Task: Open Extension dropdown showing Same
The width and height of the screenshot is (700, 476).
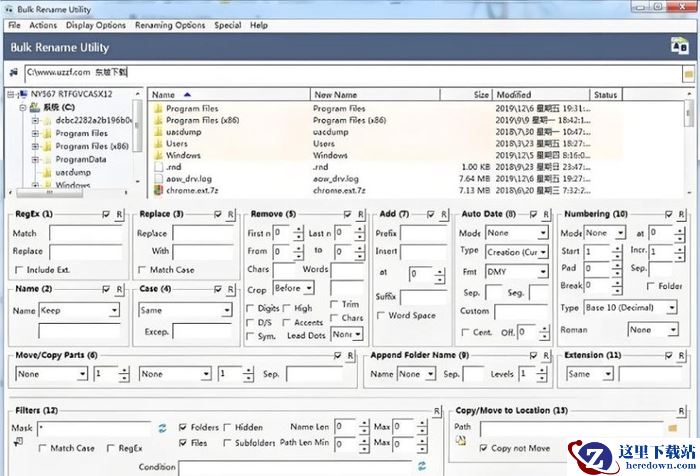Action: click(589, 374)
